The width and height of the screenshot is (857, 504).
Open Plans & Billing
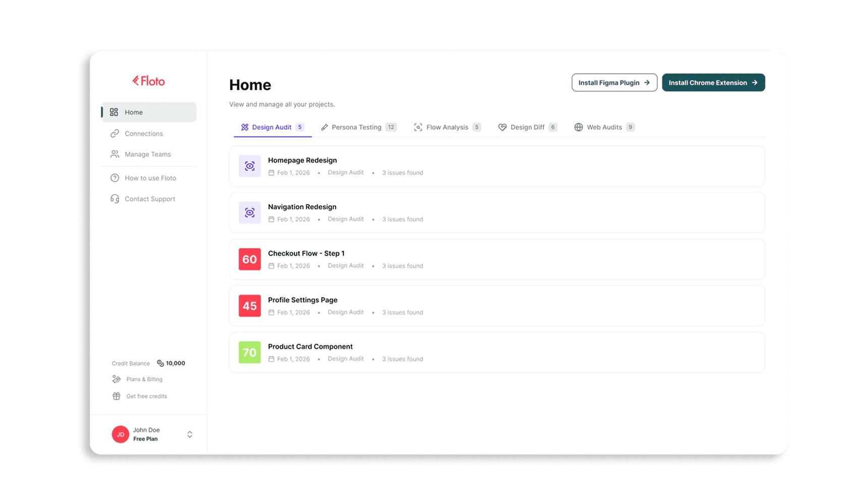pos(138,379)
